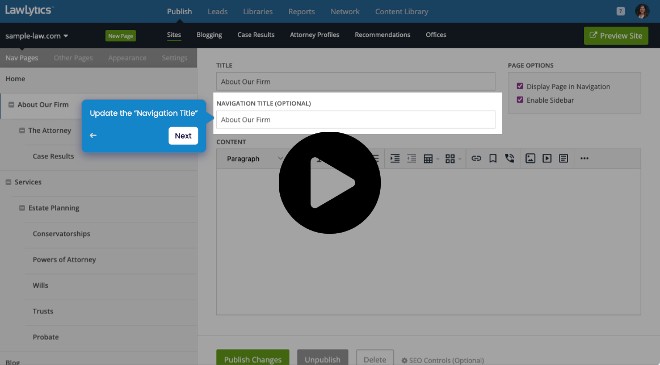
Task: Open the grid blocks dropdown arrow
Action: (460, 159)
